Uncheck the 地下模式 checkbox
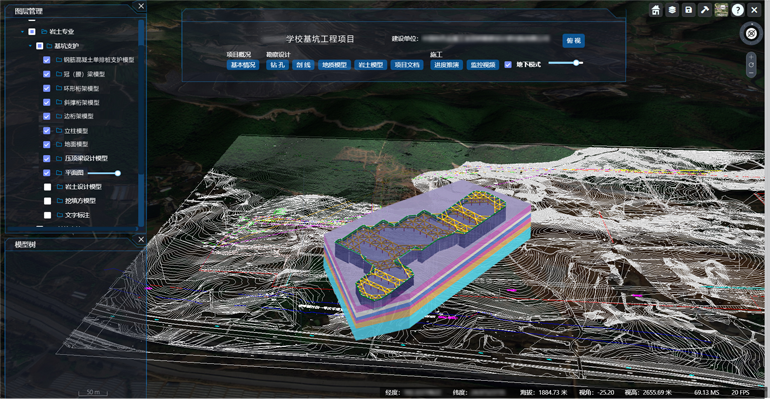The width and height of the screenshot is (770, 399). tap(508, 64)
